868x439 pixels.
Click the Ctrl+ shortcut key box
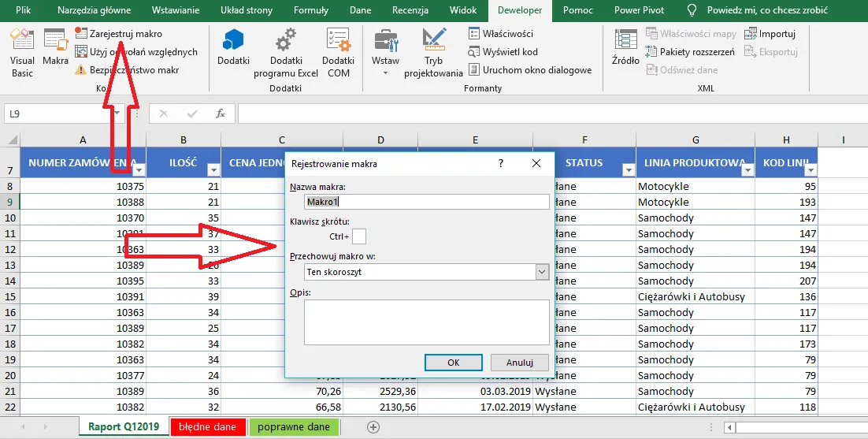pos(359,236)
